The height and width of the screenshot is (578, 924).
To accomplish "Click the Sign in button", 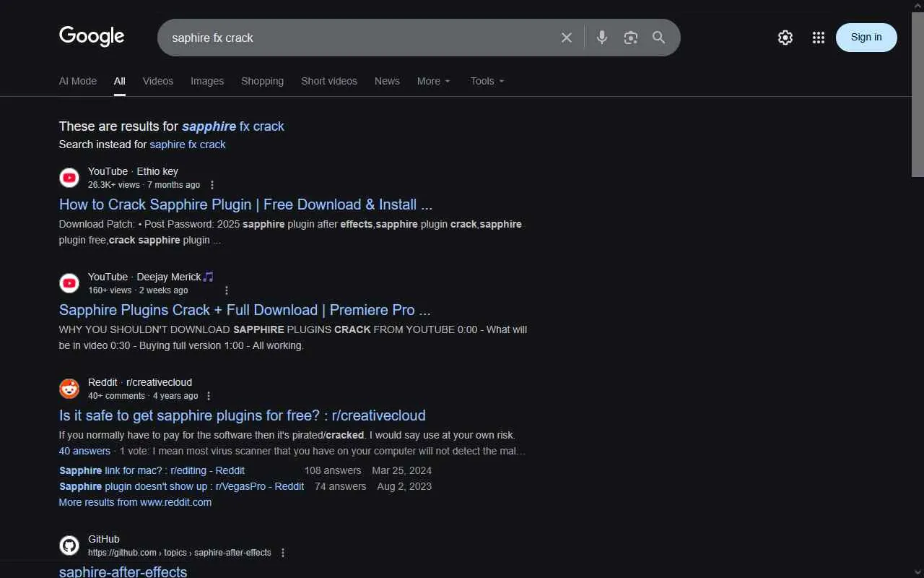I will click(x=866, y=38).
